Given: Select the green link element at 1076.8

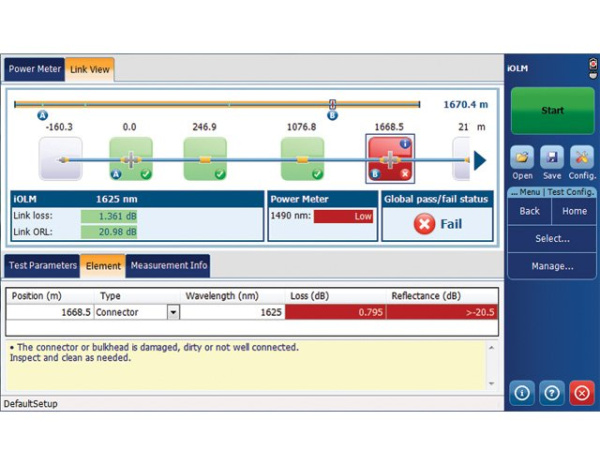Looking at the screenshot, I should 301,159.
